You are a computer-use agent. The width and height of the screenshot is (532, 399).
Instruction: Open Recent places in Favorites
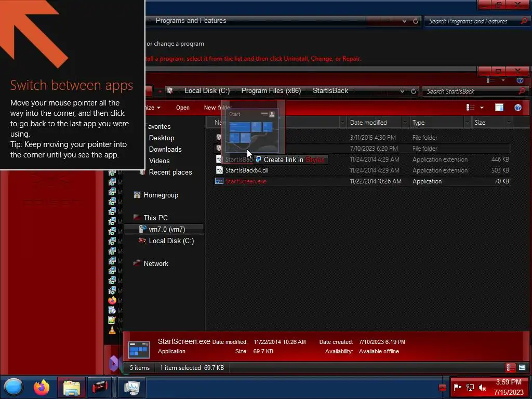[170, 172]
